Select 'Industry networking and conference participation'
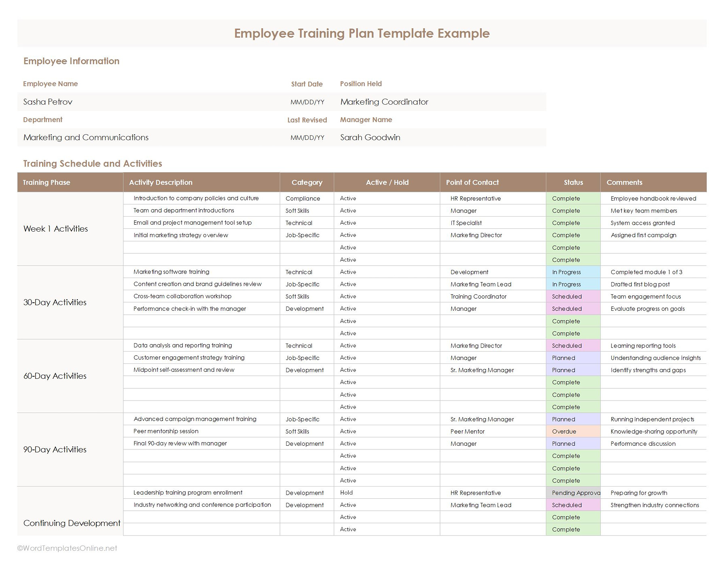The image size is (728, 565). [x=202, y=505]
